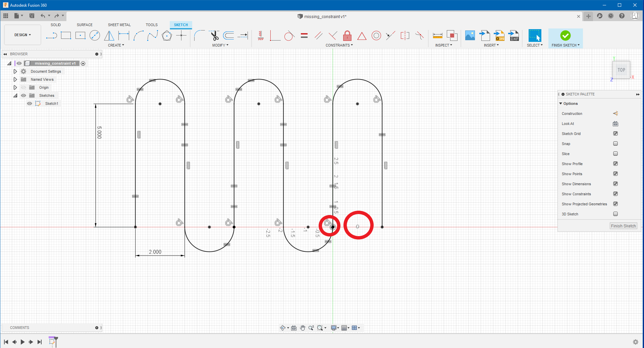The image size is (644, 348).
Task: Collapse the Sketches folder node
Action: coord(15,95)
